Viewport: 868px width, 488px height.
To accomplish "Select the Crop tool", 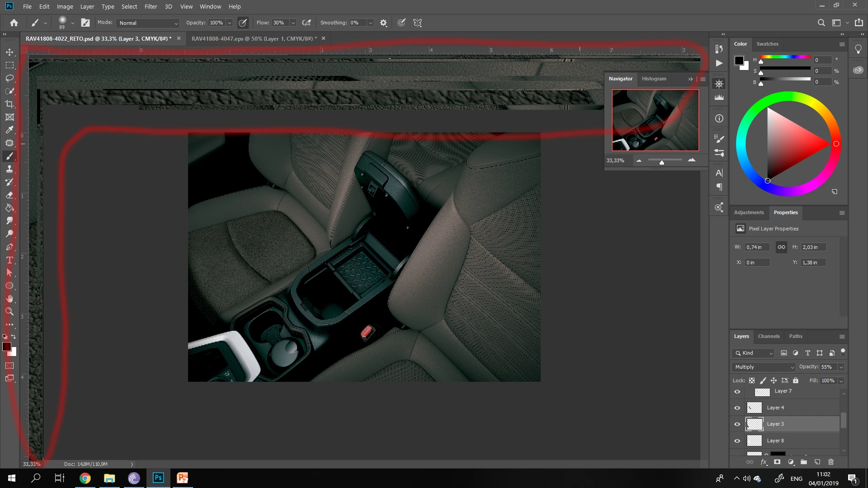I will pos(9,104).
